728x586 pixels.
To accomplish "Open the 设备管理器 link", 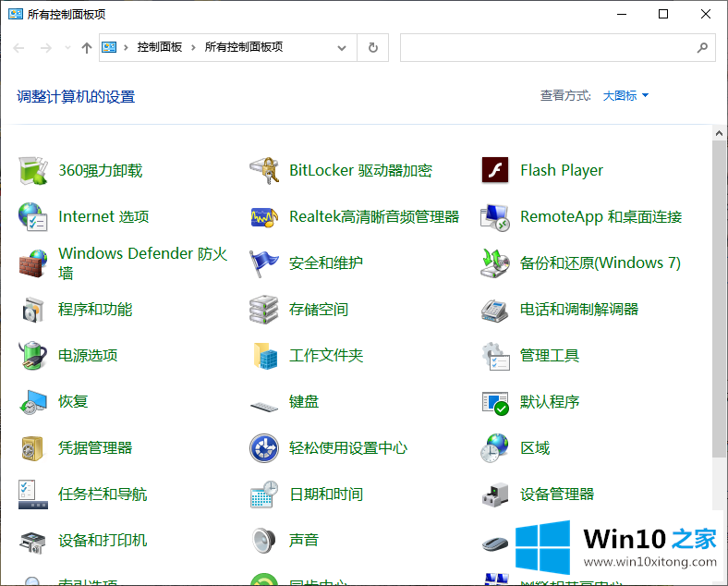I will click(557, 494).
